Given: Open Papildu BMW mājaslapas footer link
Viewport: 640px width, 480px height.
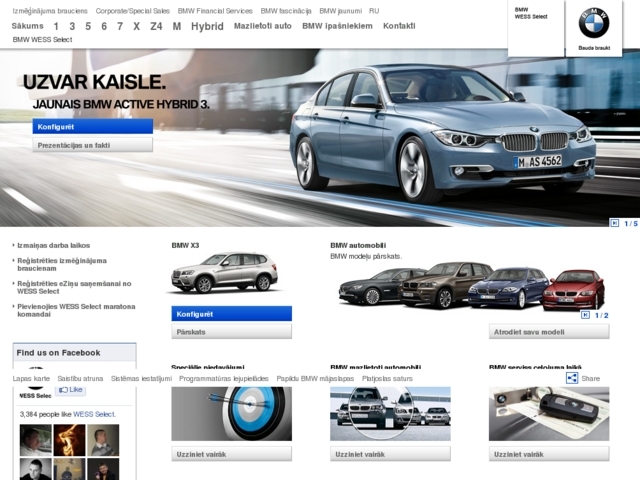Looking at the screenshot, I should point(315,378).
